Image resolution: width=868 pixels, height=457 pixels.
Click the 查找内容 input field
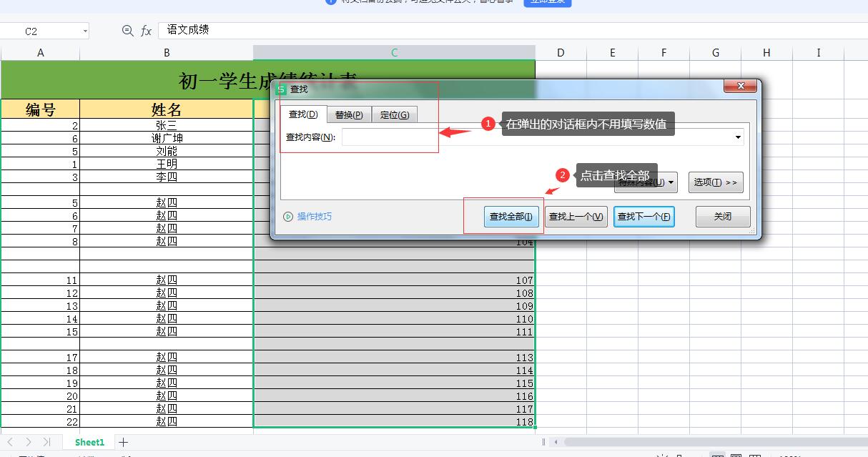pyautogui.click(x=543, y=137)
